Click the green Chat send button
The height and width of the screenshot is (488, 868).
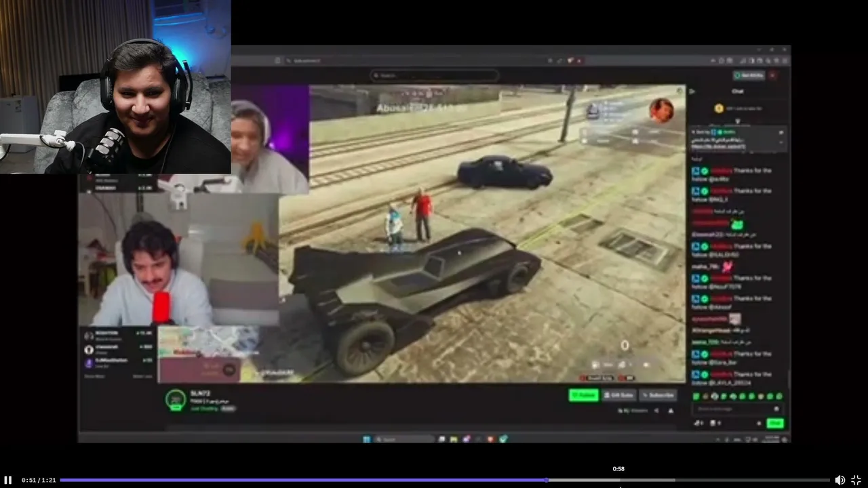(774, 423)
